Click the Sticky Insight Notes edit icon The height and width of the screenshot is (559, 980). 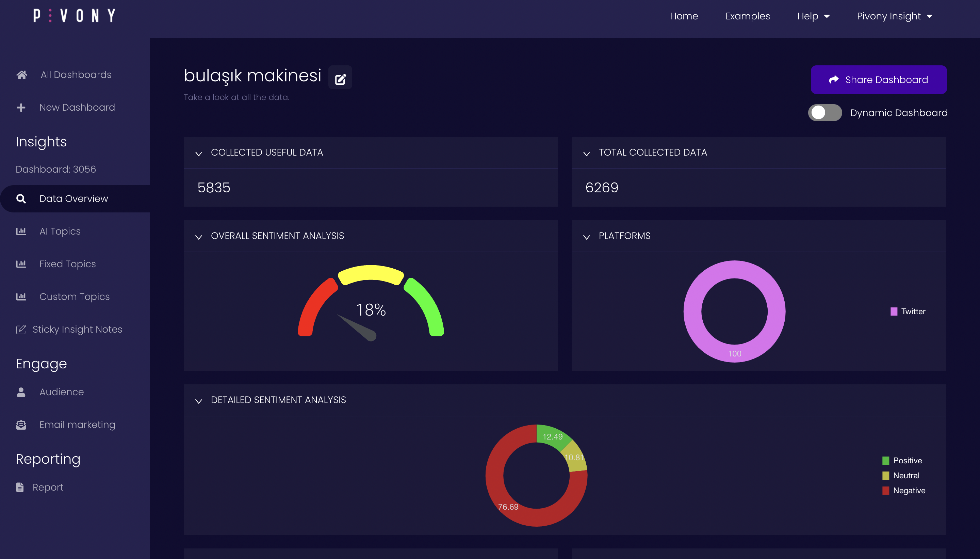[x=21, y=330]
